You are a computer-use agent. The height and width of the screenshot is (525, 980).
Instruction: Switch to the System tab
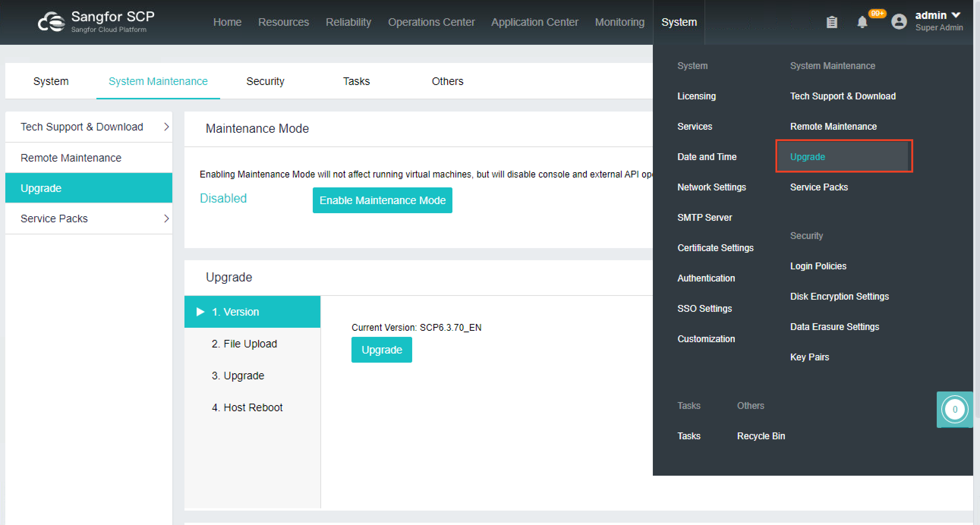pos(51,81)
